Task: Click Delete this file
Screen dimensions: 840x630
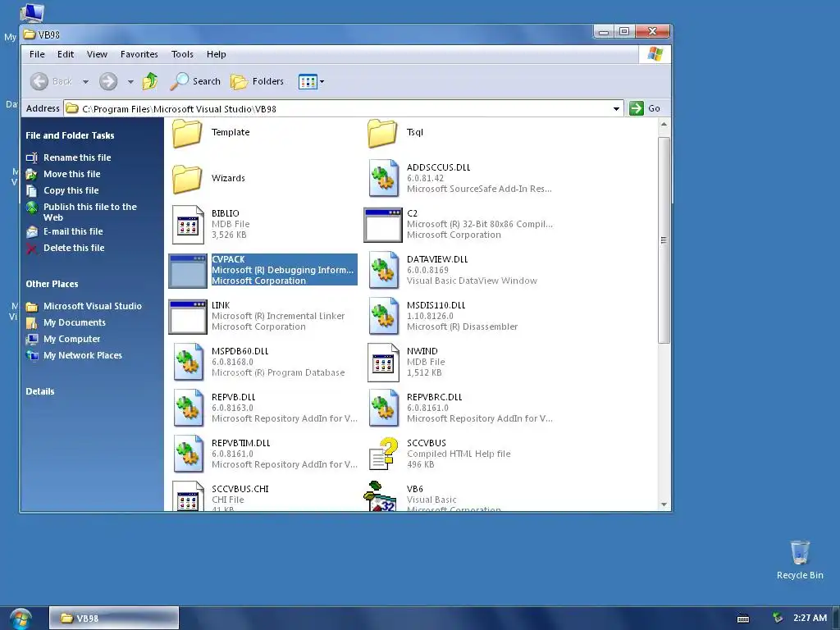Action: [74, 248]
